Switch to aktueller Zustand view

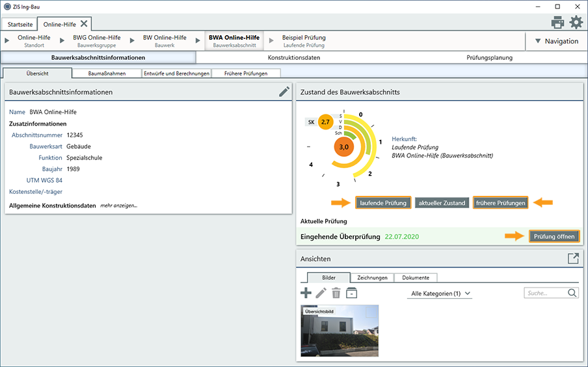(442, 203)
